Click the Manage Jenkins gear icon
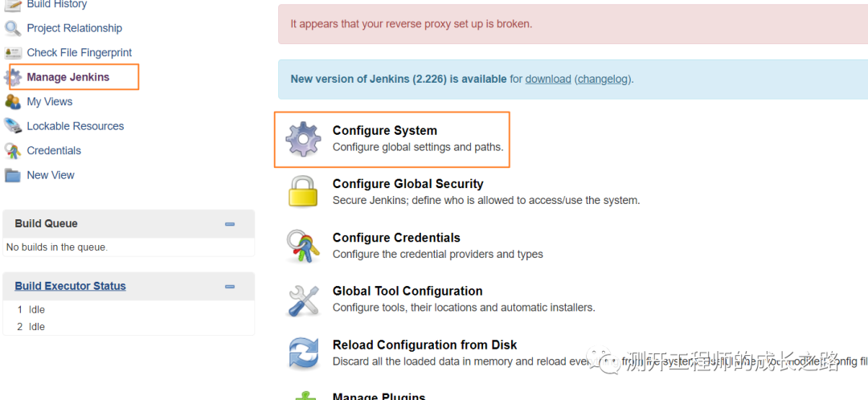 coord(13,77)
